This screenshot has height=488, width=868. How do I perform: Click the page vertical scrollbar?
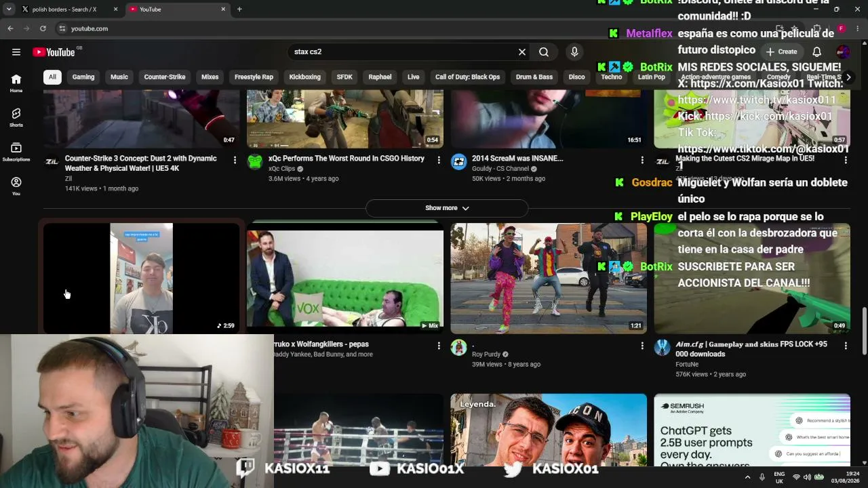[x=864, y=331]
